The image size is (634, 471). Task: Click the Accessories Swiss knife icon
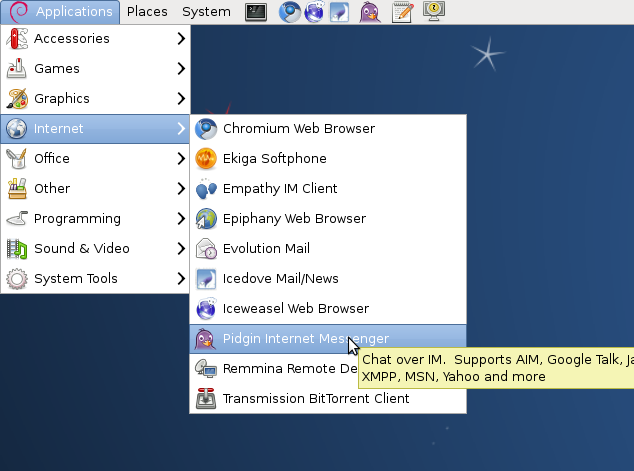pyautogui.click(x=17, y=38)
